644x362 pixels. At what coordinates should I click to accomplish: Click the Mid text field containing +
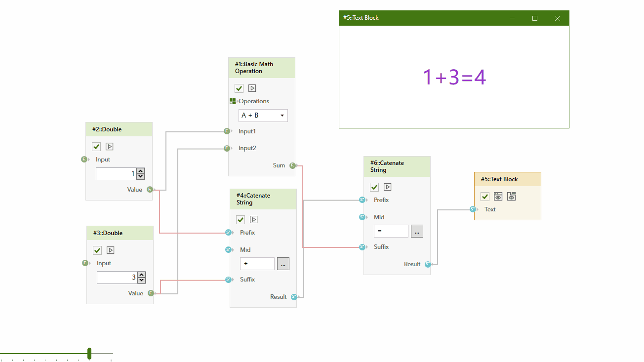257,264
